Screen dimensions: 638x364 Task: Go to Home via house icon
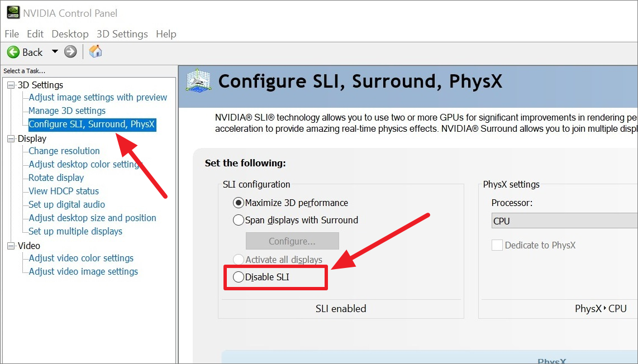click(x=96, y=51)
